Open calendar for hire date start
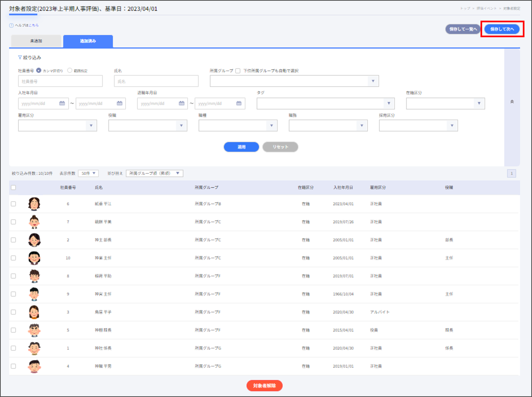 tap(62, 103)
